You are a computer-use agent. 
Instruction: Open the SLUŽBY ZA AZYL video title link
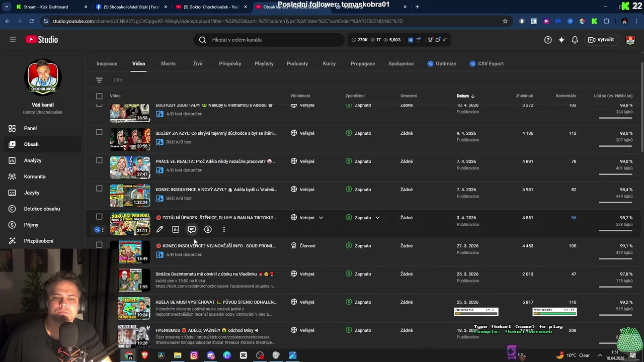pos(216,133)
